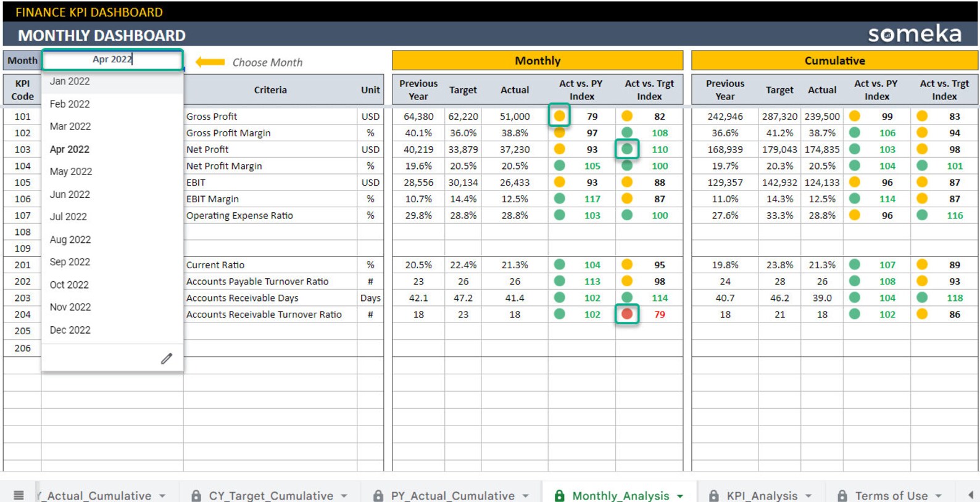Image resolution: width=980 pixels, height=502 pixels.
Task: Click EBIT Margin's monthly Act vs. PY green indicator
Action: click(x=559, y=199)
